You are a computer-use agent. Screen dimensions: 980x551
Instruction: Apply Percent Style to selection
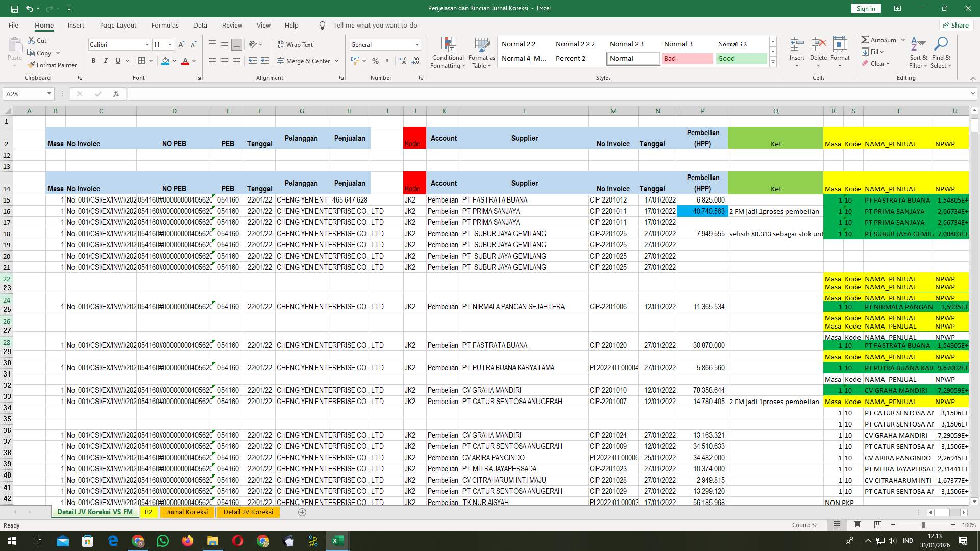(376, 61)
